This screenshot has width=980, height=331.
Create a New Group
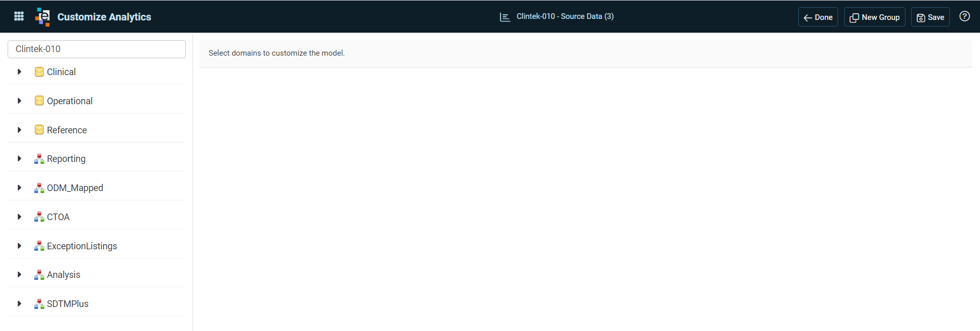(874, 17)
